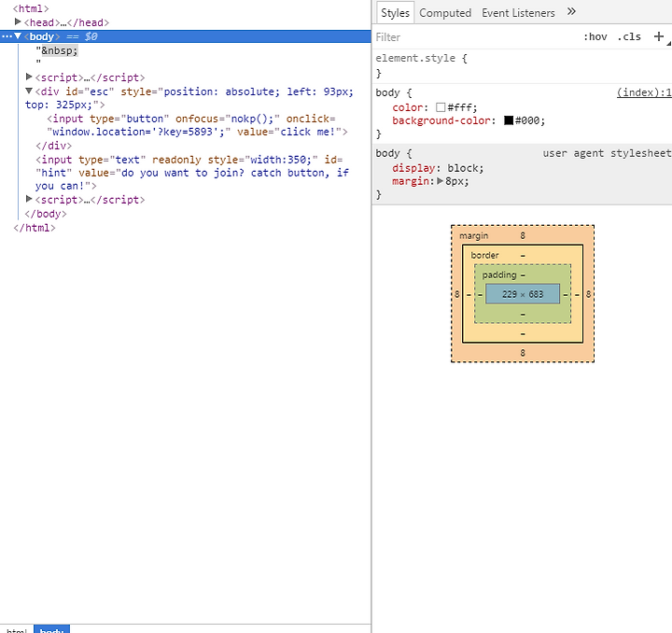Click the 229 × 683 content box

click(523, 294)
